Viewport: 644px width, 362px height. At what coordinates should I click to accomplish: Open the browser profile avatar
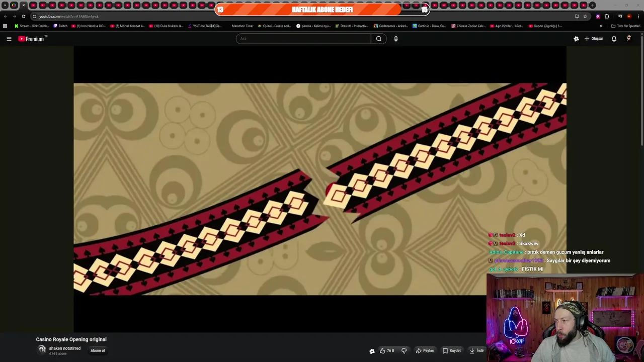pos(629,16)
